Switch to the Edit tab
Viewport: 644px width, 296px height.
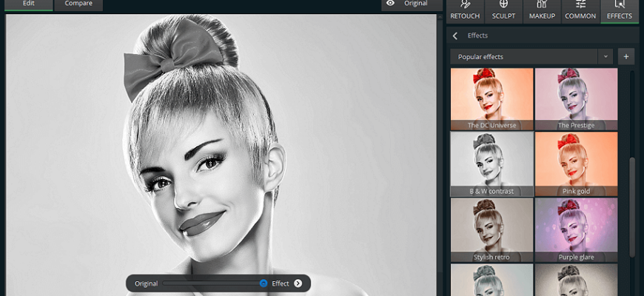(28, 4)
